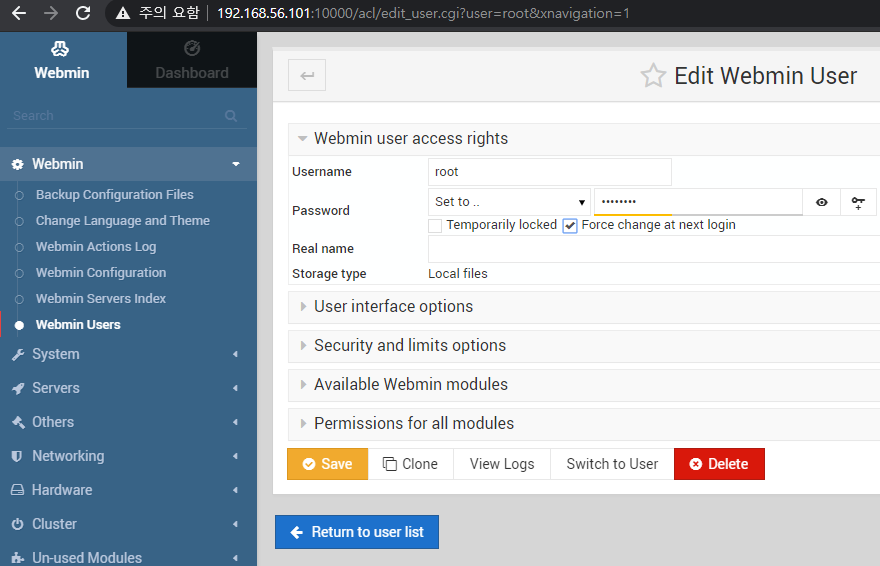The width and height of the screenshot is (880, 566).
Task: Click the gear icon next to Webmin category
Action: click(x=18, y=164)
